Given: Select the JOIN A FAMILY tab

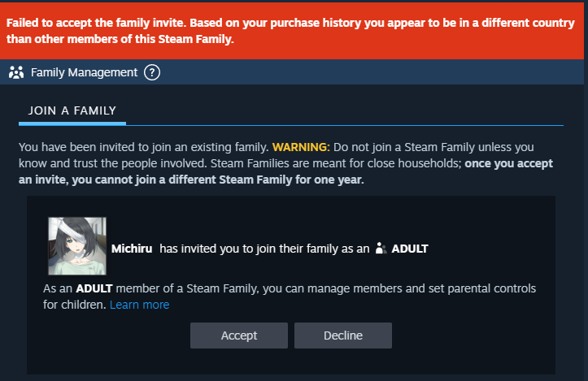Looking at the screenshot, I should 72,110.
